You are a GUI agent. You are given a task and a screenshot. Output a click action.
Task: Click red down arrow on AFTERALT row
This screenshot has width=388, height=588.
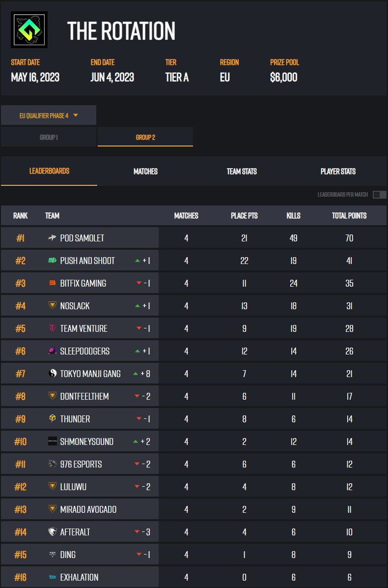pyautogui.click(x=137, y=532)
